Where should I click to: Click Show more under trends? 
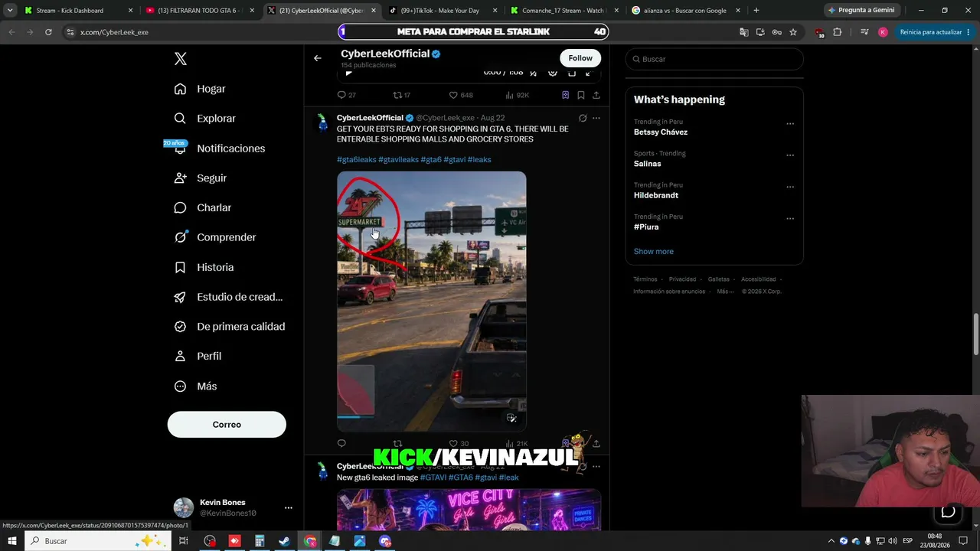(x=654, y=251)
